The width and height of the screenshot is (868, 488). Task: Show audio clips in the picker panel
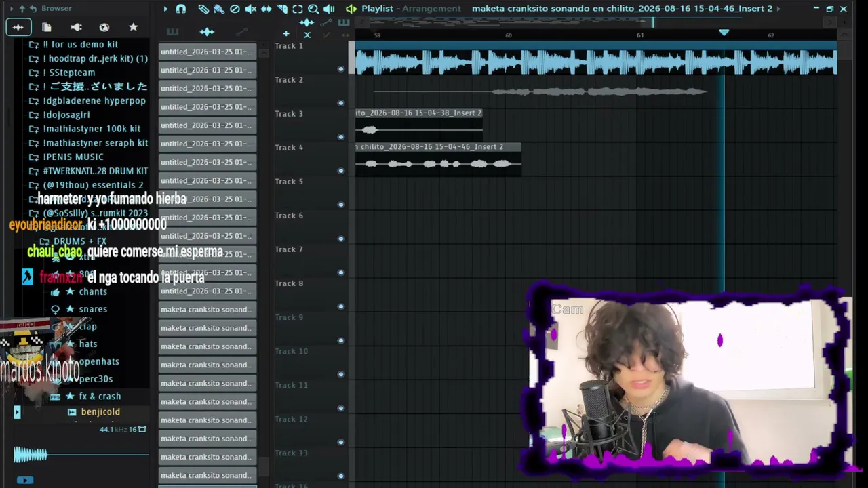(207, 32)
